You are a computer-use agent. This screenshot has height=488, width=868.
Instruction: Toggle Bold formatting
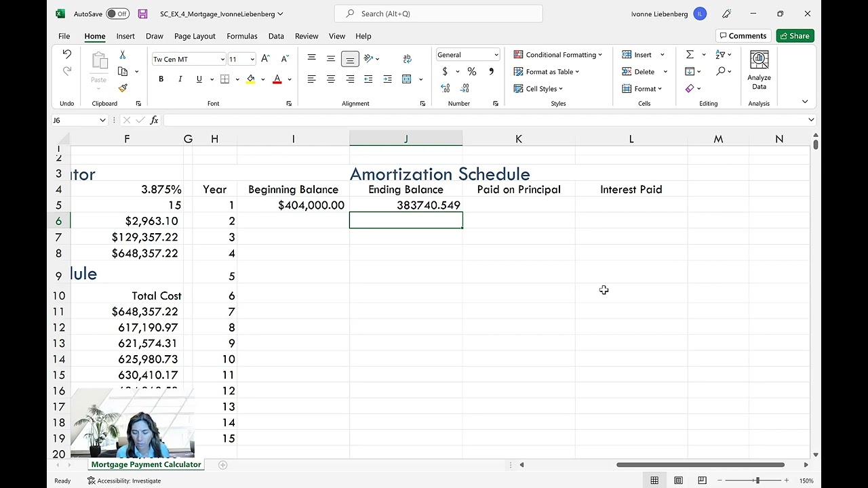point(161,79)
